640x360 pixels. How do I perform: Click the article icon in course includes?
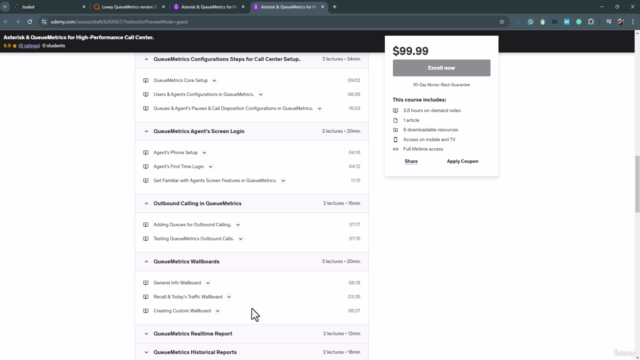[x=396, y=120]
